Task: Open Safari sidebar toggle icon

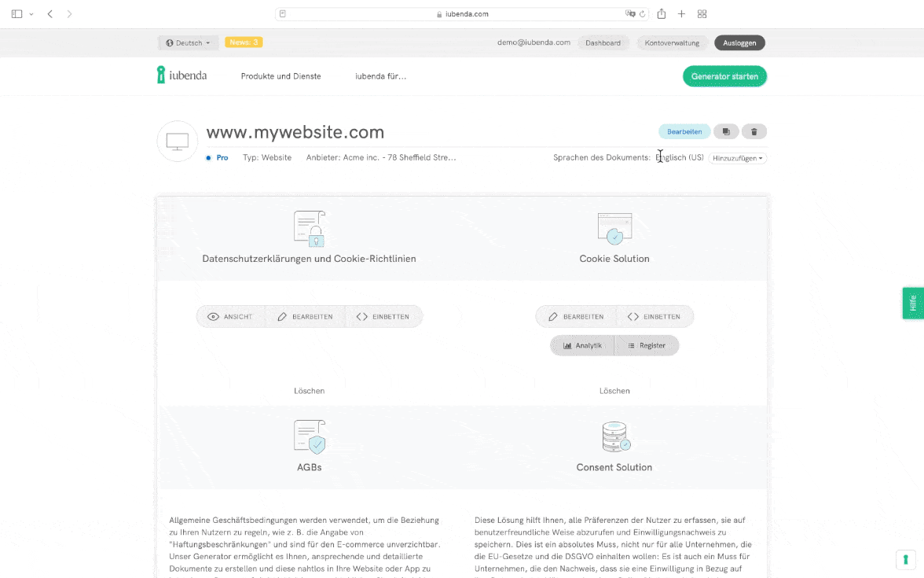Action: pyautogui.click(x=17, y=14)
